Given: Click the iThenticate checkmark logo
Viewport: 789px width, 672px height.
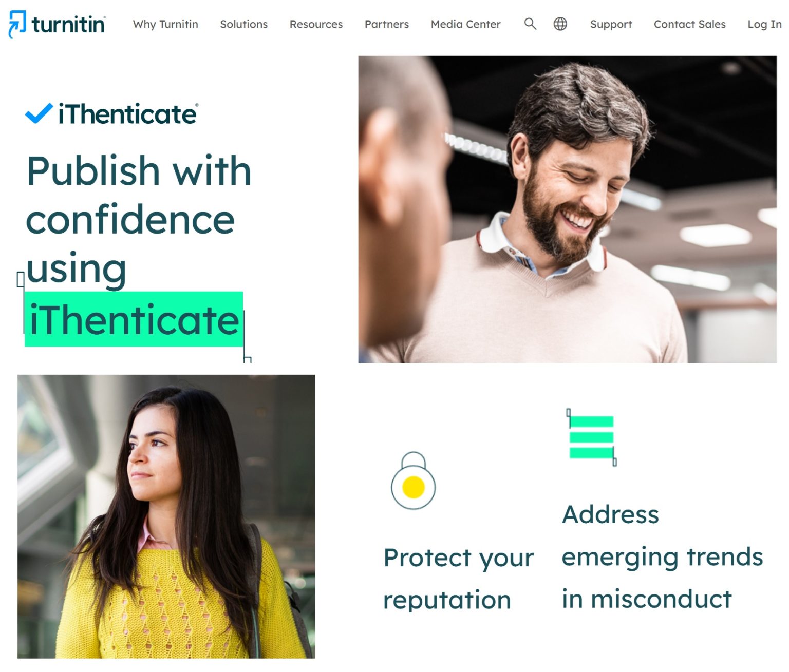Looking at the screenshot, I should point(111,113).
